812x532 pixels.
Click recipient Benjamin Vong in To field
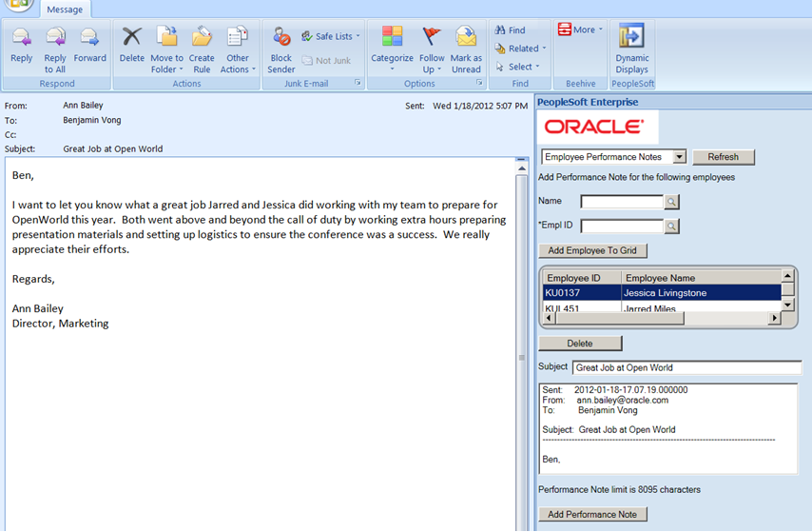click(92, 120)
